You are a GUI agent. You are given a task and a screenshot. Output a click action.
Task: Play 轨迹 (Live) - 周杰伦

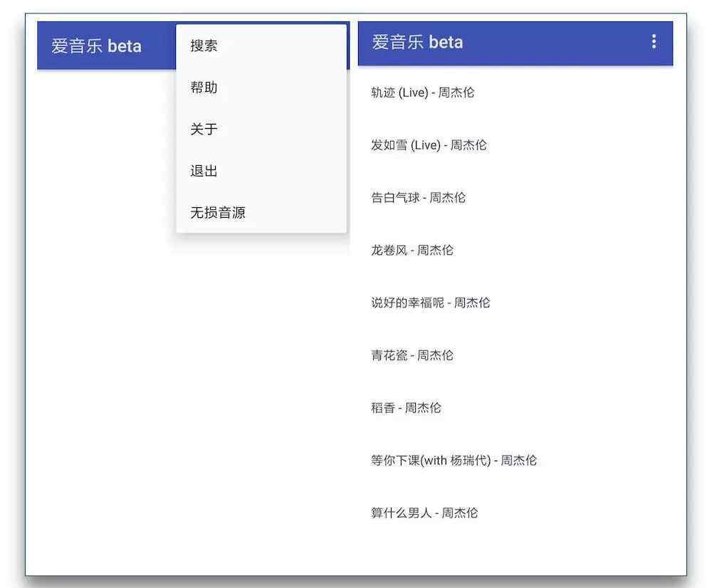point(515,93)
